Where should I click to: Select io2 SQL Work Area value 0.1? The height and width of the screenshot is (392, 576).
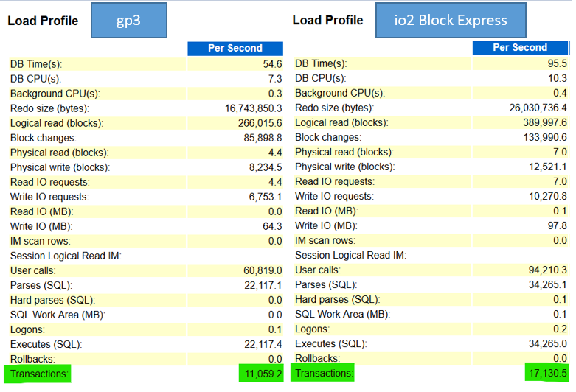point(561,314)
